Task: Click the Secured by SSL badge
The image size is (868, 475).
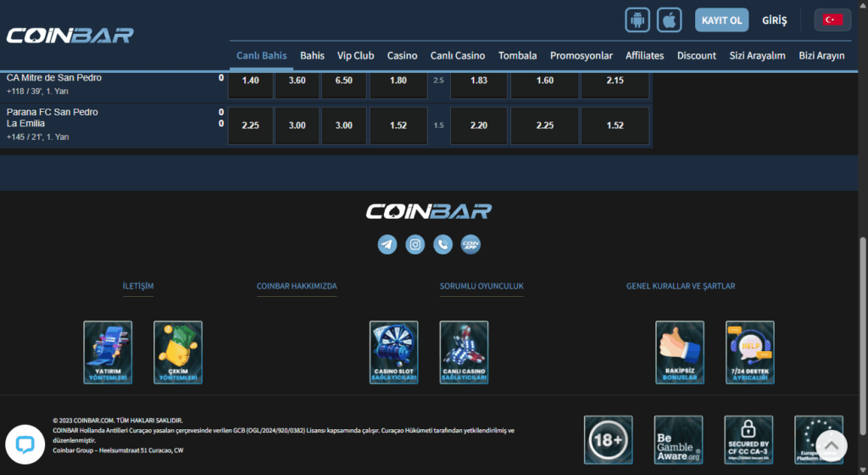Action: 748,439
